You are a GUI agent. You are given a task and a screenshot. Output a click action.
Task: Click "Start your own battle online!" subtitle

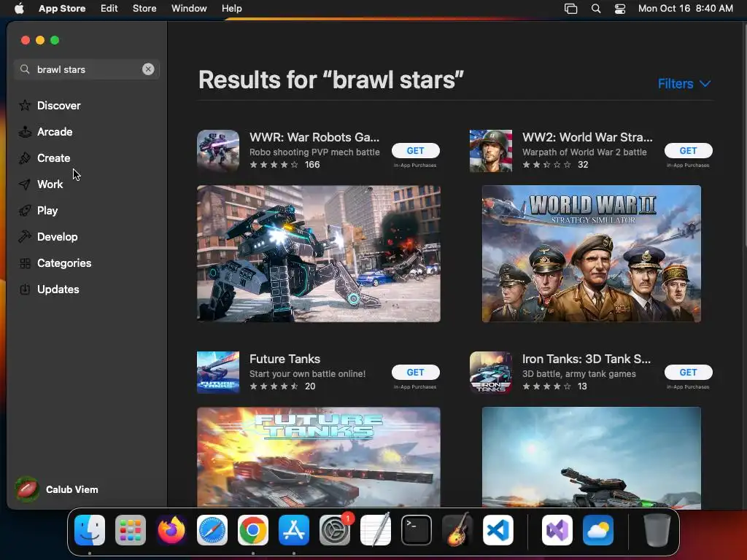point(307,374)
